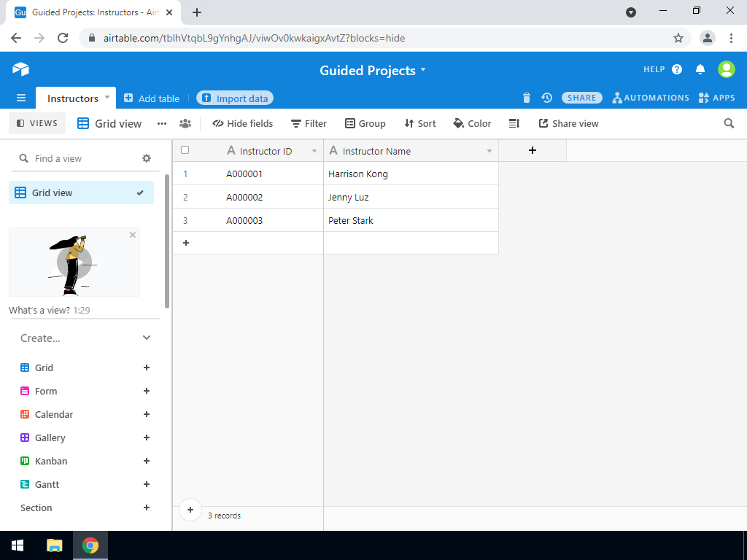Collapse the Create... section chevron
The image size is (747, 560).
(x=147, y=338)
